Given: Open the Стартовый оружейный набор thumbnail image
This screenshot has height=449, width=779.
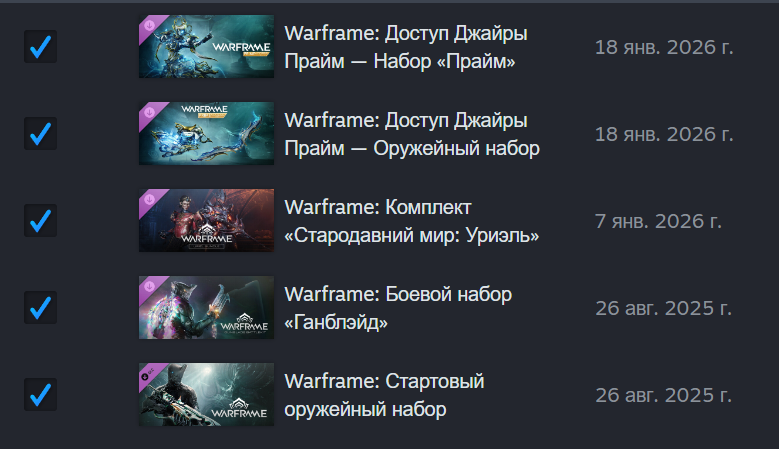Looking at the screenshot, I should 206,394.
